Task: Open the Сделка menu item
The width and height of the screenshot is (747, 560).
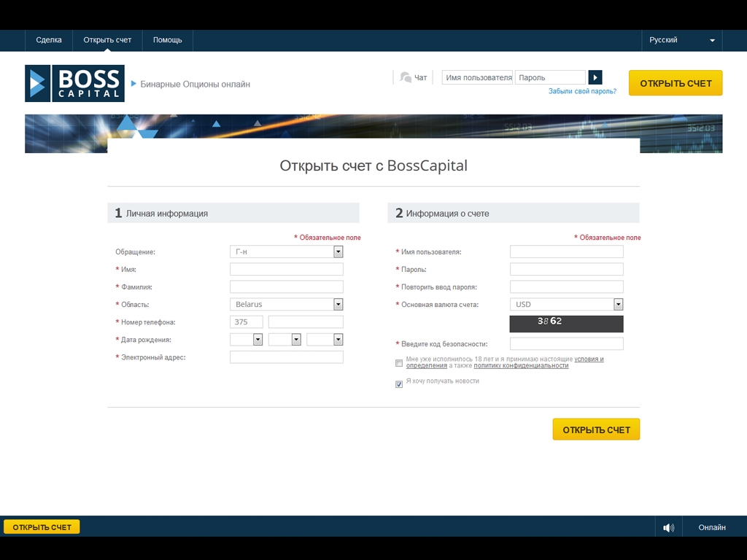Action: click(x=49, y=40)
